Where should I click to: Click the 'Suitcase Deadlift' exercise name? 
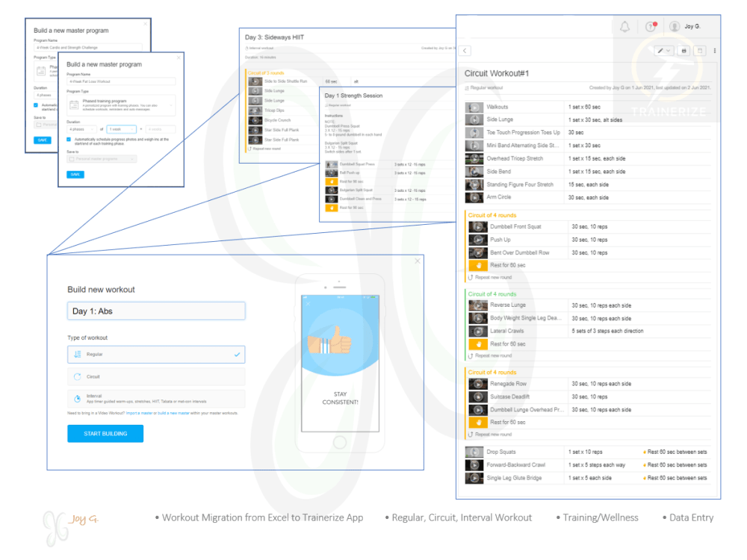[x=509, y=396]
